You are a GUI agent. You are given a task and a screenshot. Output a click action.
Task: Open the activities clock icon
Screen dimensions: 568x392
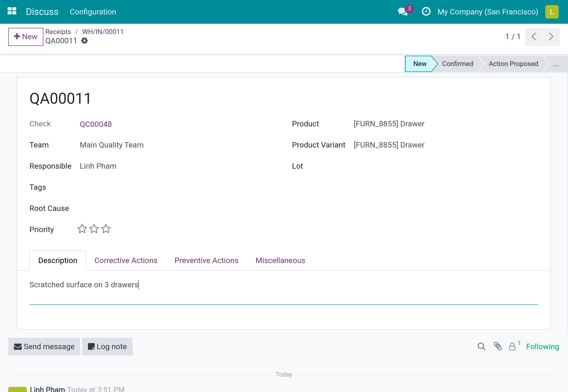426,12
